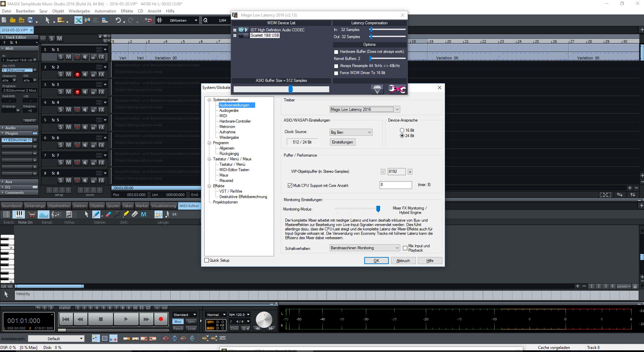
Task: Open the Clock Source Big Ben dropdown
Action: tap(351, 132)
